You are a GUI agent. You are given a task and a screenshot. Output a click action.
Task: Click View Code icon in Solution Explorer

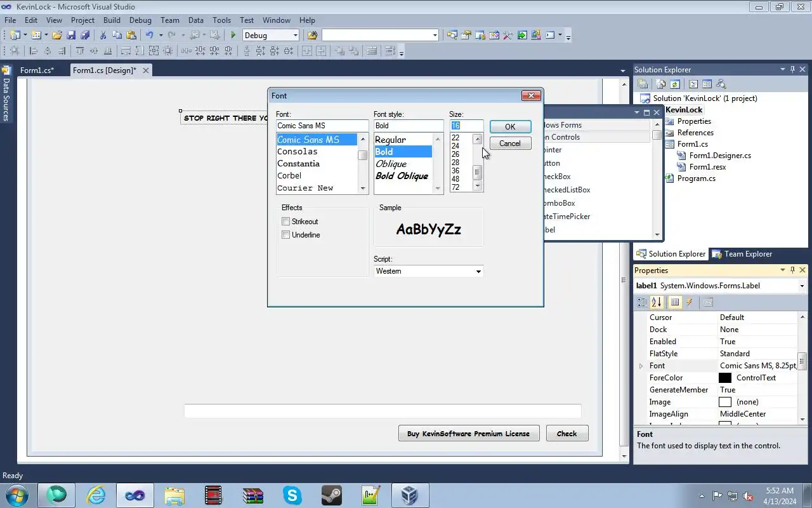pyautogui.click(x=693, y=84)
